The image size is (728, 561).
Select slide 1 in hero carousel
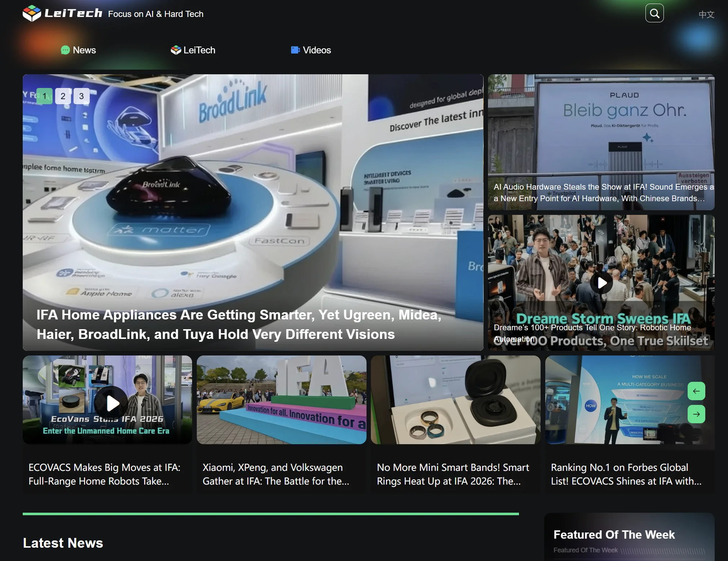pyautogui.click(x=45, y=96)
